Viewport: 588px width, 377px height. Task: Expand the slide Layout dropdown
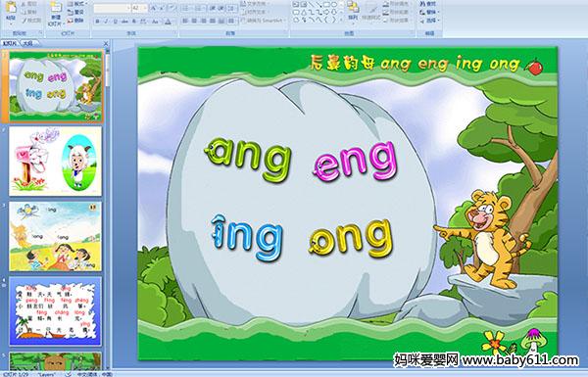coord(76,4)
